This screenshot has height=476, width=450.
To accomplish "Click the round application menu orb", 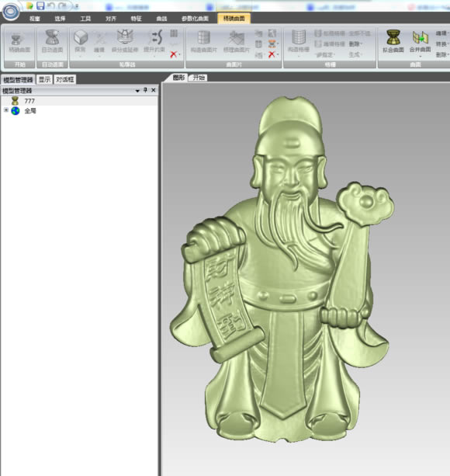I will coord(11,12).
